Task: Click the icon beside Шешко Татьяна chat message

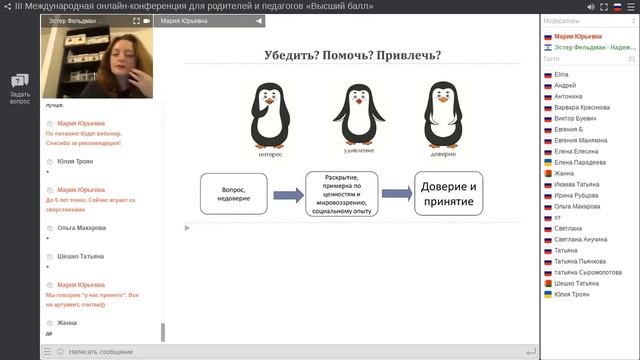Action: point(50,257)
